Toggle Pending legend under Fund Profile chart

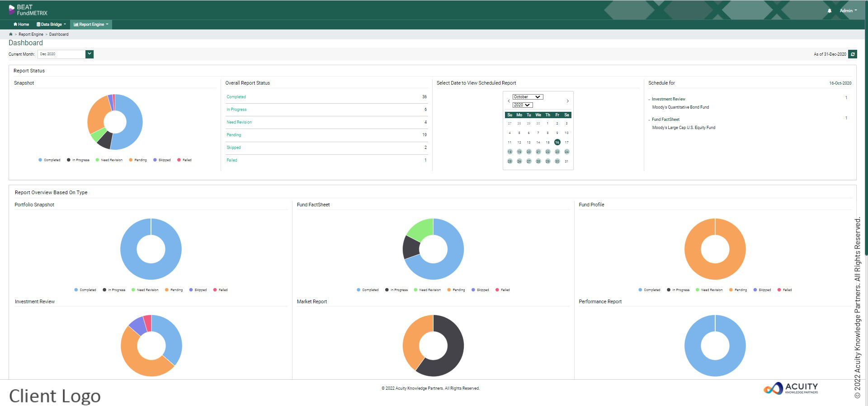738,290
